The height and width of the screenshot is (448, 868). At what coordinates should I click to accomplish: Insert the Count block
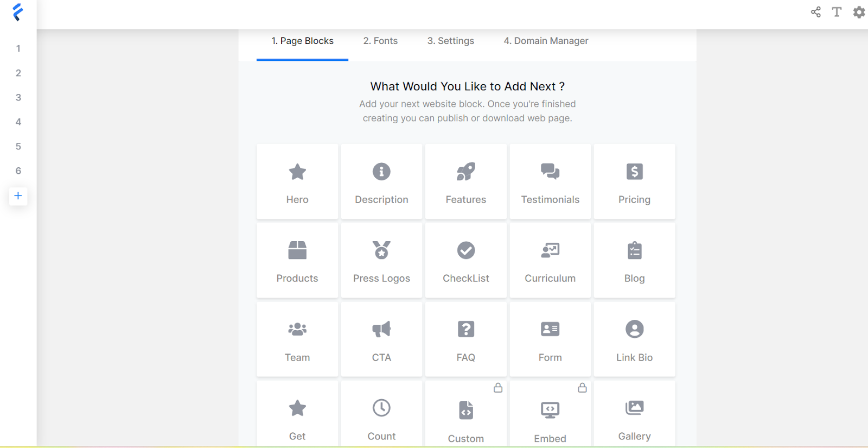pyautogui.click(x=381, y=414)
